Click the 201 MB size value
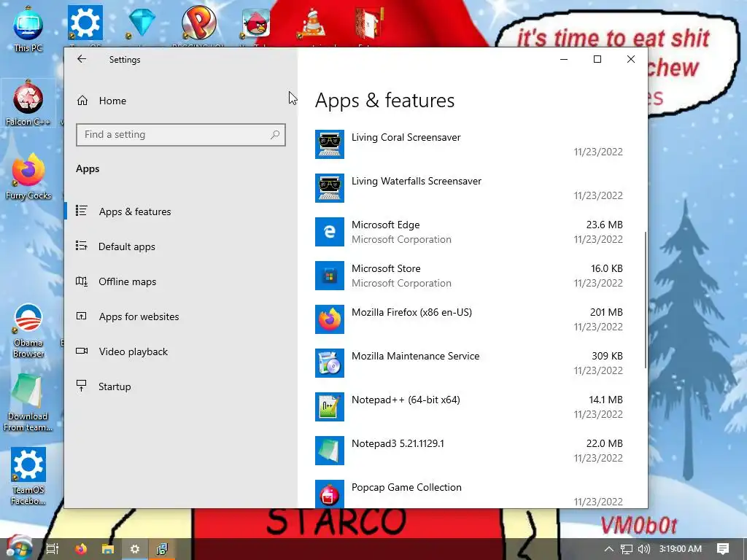 (x=606, y=312)
